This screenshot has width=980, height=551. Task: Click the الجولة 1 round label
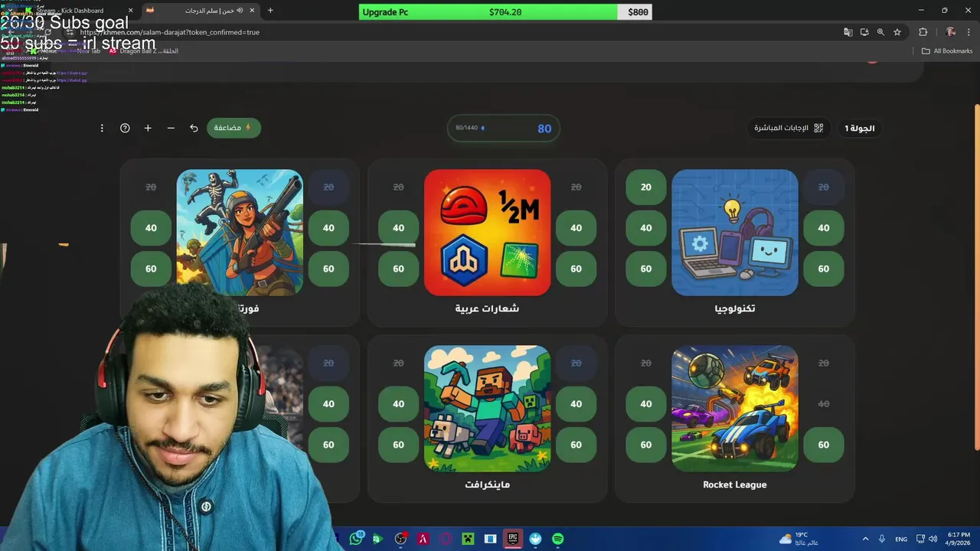tap(860, 128)
